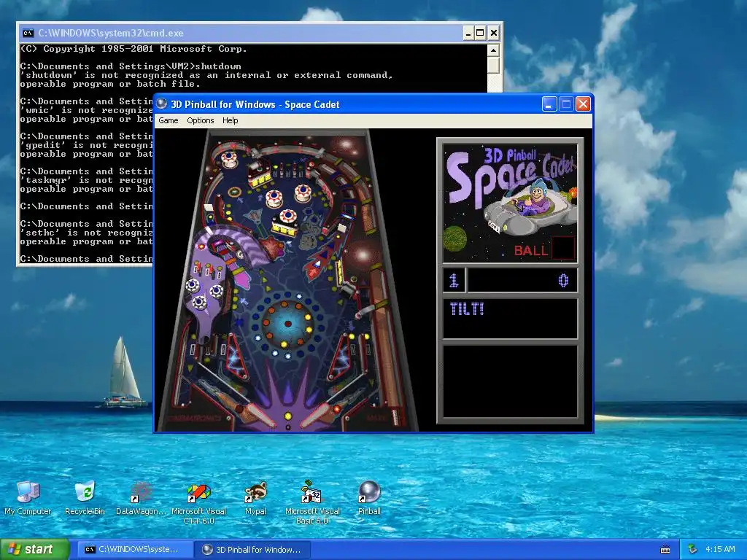Click the 3D Pinball taskbar button
The image size is (747, 560).
coord(253,550)
